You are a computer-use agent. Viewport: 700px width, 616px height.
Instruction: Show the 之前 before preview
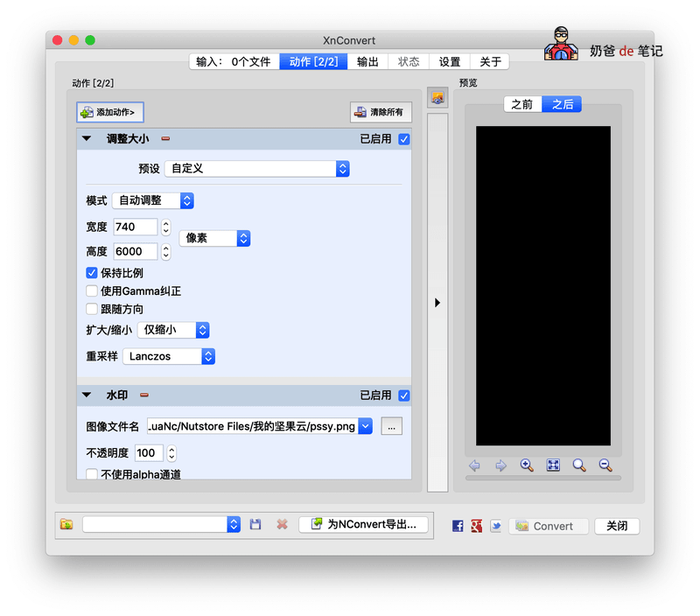522,104
